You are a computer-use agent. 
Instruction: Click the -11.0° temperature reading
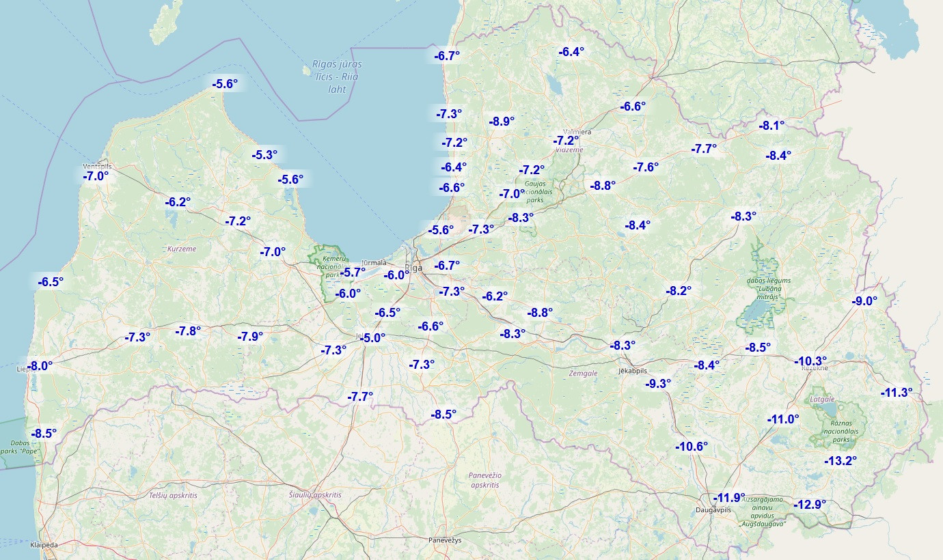[782, 419]
